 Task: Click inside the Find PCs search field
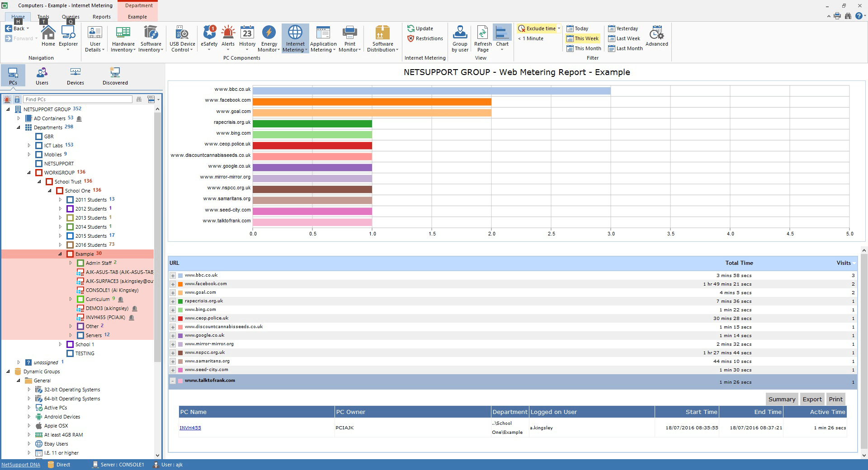coord(77,99)
